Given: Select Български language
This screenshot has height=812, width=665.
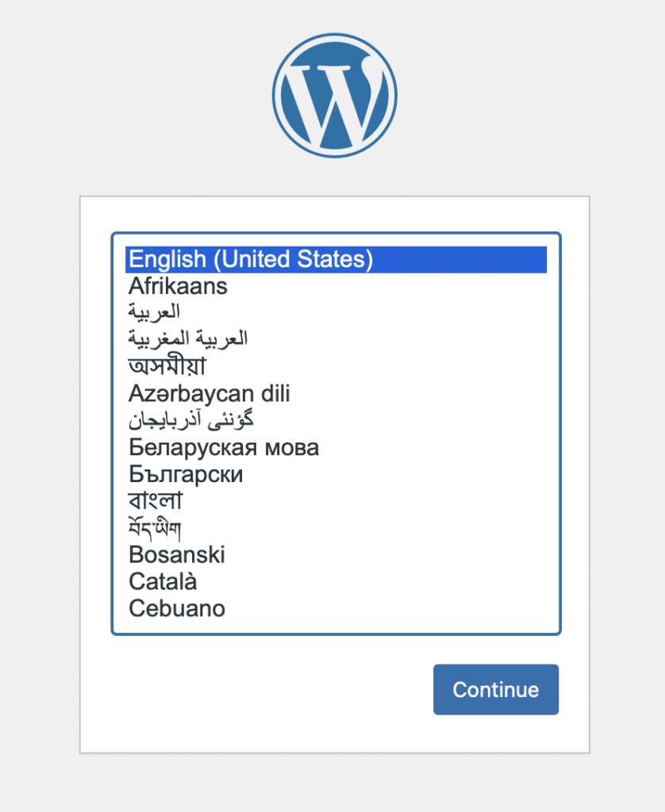Looking at the screenshot, I should click(x=336, y=475).
